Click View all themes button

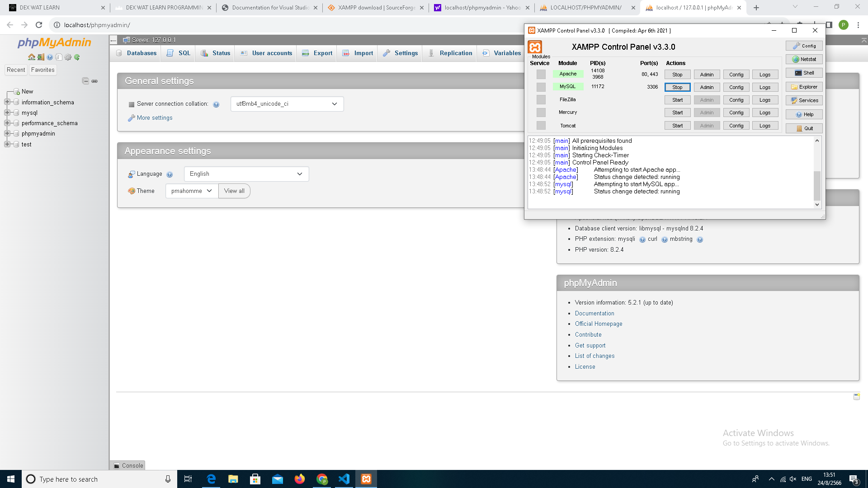coord(234,191)
